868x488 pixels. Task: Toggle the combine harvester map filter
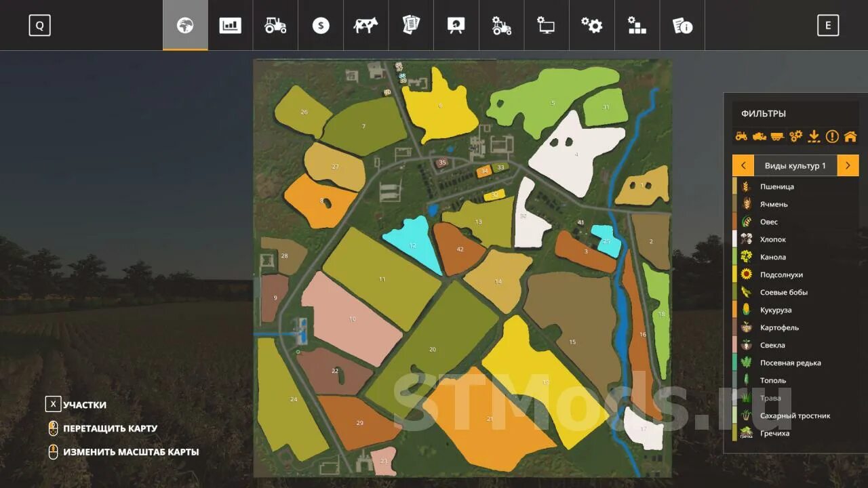click(759, 136)
